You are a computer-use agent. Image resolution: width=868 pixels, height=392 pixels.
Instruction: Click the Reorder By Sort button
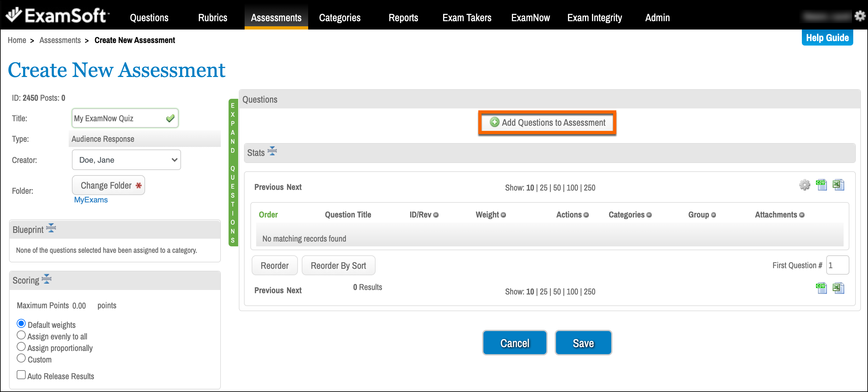point(338,265)
